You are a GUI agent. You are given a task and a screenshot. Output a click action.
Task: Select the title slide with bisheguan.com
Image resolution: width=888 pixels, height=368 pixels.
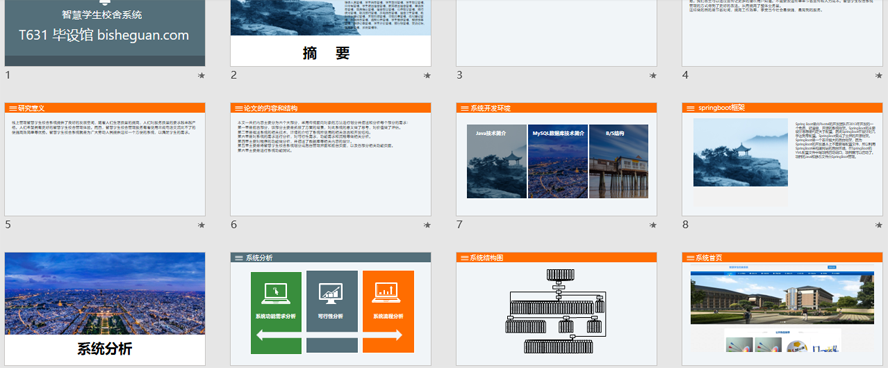pos(105,33)
